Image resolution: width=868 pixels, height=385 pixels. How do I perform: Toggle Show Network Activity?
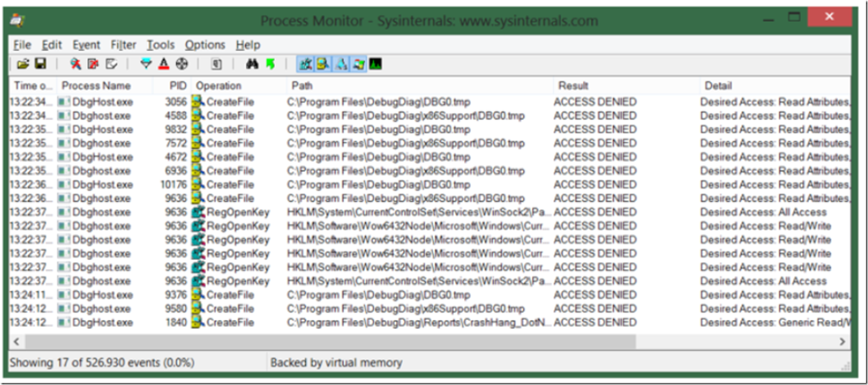click(341, 64)
